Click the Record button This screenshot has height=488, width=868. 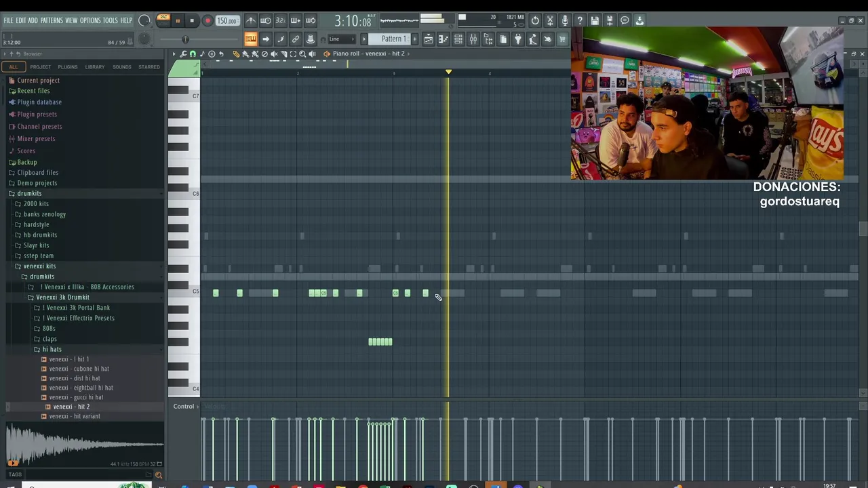[x=208, y=21]
